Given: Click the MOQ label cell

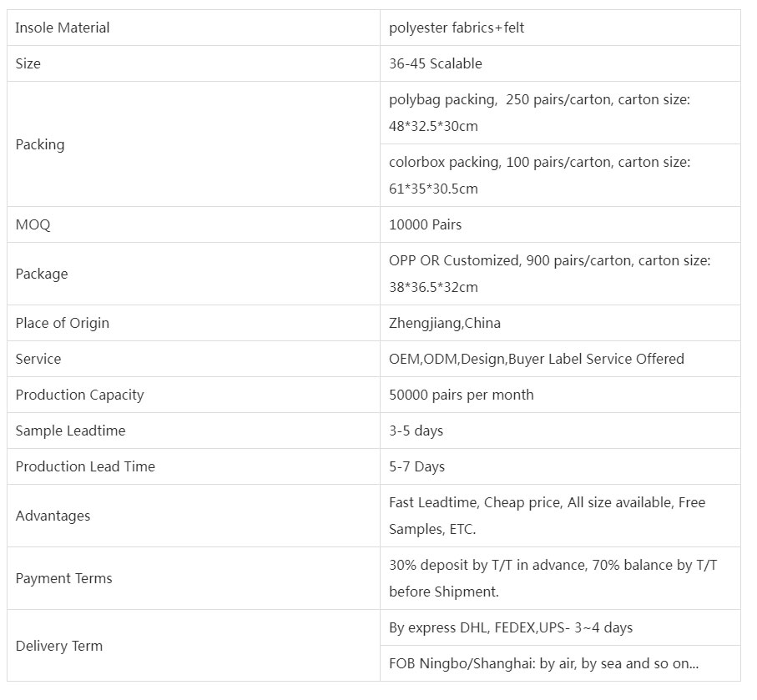Looking at the screenshot, I should coord(33,224).
